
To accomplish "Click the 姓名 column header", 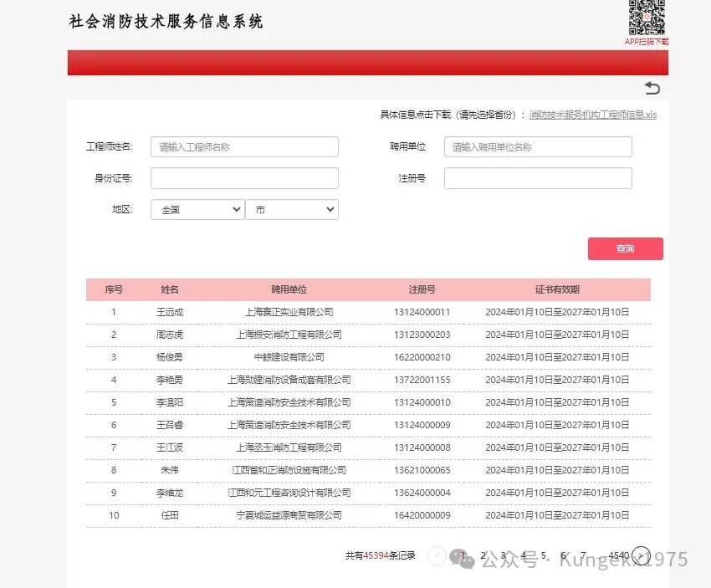I will click(x=170, y=289).
